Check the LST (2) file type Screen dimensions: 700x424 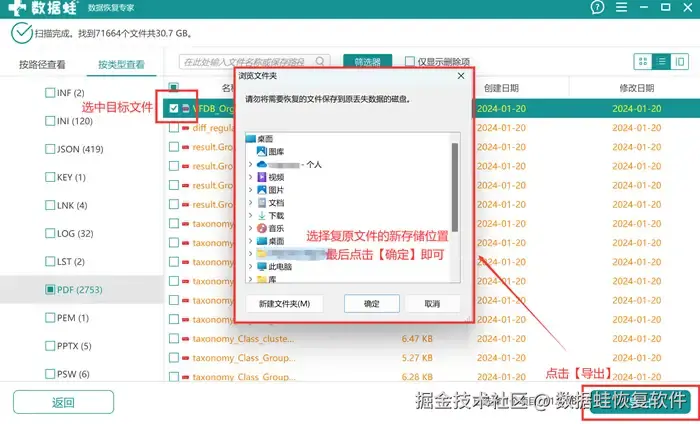[50, 262]
